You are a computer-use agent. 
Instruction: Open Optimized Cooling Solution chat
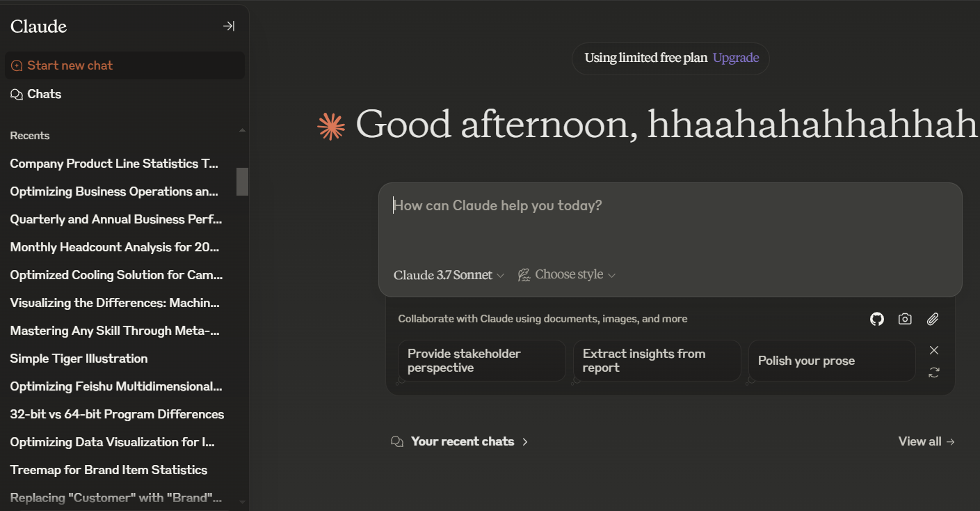tap(116, 275)
